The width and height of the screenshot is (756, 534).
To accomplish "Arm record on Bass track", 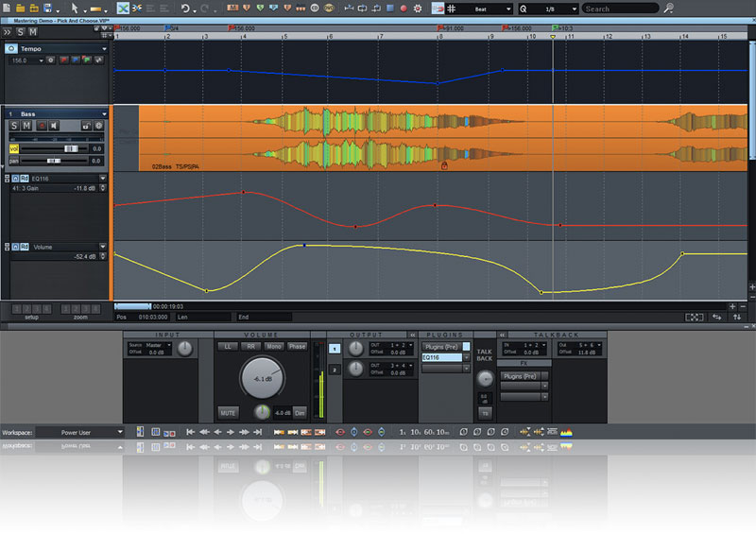I will (x=41, y=126).
